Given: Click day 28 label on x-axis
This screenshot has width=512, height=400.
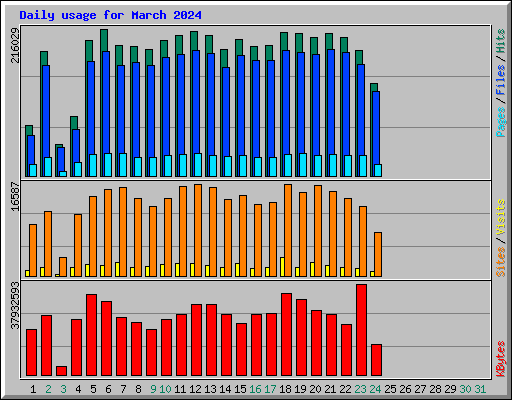Looking at the screenshot, I should (x=435, y=389).
